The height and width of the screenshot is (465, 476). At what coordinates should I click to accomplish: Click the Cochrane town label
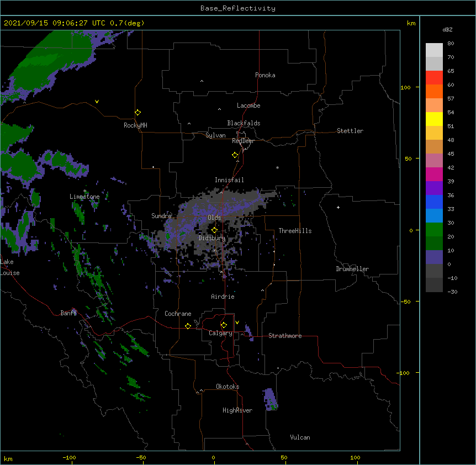point(178,314)
